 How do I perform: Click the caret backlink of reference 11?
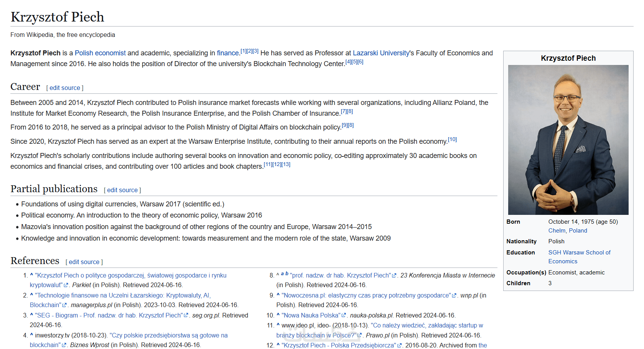click(278, 325)
